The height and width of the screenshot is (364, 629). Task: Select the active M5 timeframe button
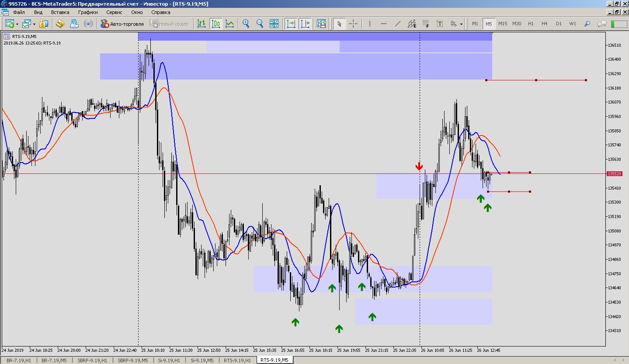[x=489, y=24]
